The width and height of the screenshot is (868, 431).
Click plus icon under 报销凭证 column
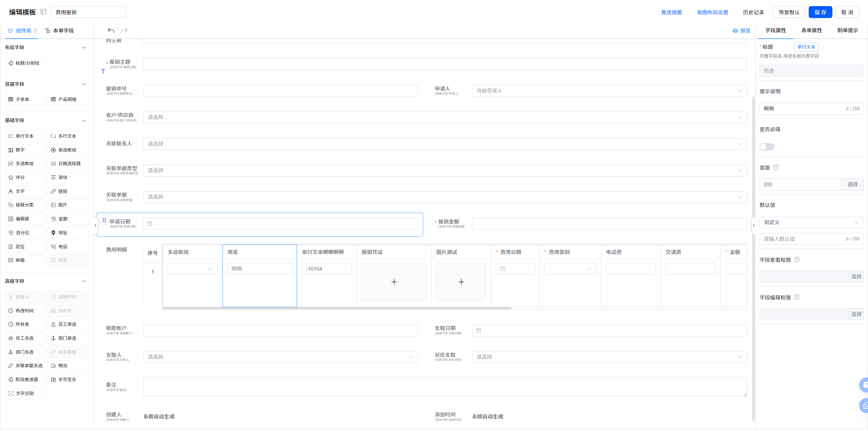394,282
